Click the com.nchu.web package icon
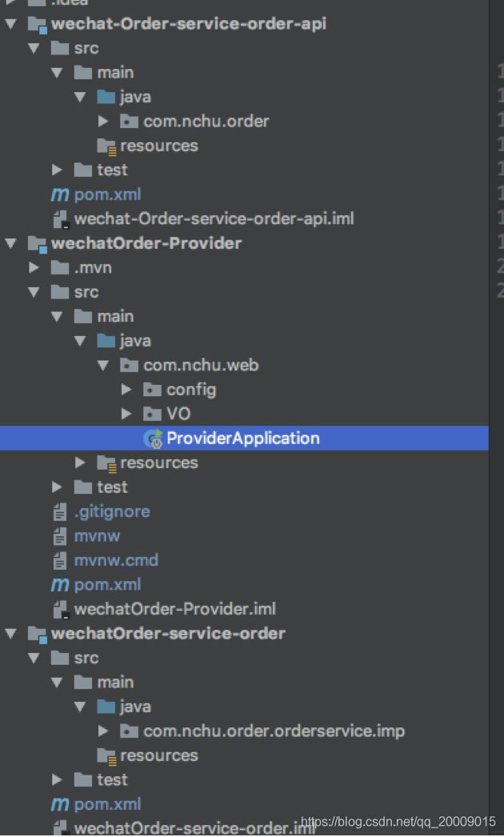This screenshot has width=504, height=837. tap(130, 366)
